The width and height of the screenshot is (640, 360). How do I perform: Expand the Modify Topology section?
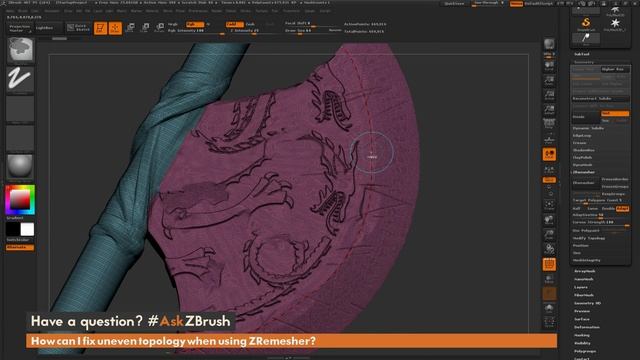589,238
